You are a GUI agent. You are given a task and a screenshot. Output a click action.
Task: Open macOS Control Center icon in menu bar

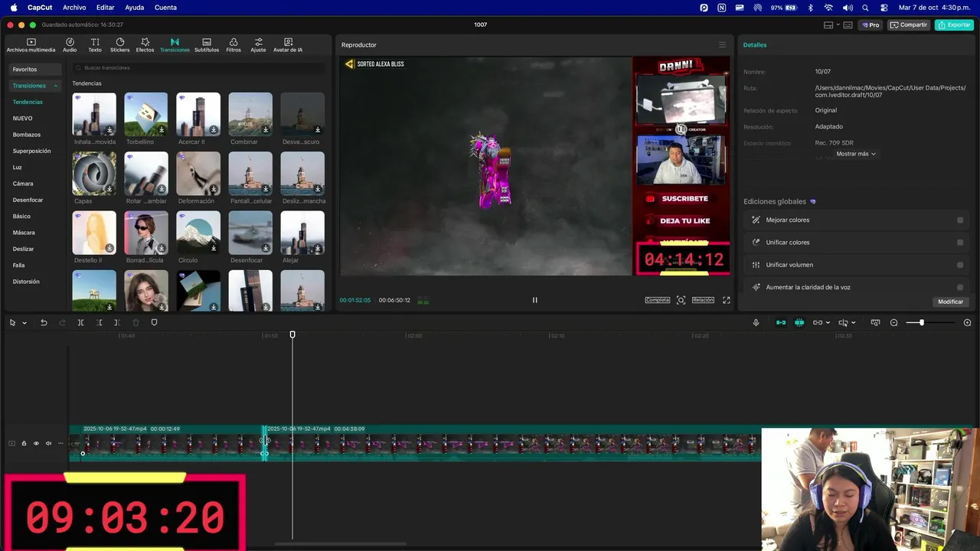[x=884, y=8]
